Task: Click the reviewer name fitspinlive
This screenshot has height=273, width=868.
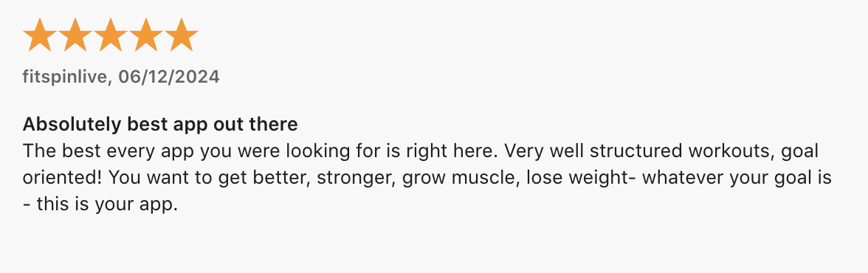Action: click(65, 77)
